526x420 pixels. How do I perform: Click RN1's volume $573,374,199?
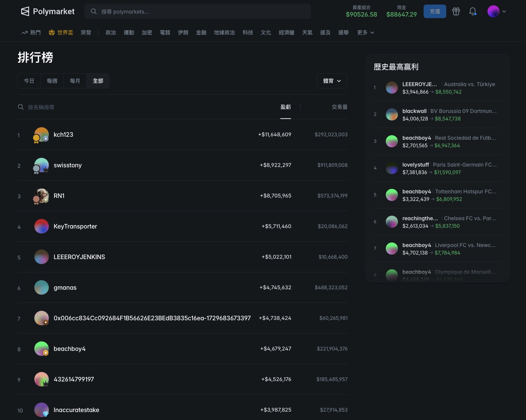click(x=333, y=196)
